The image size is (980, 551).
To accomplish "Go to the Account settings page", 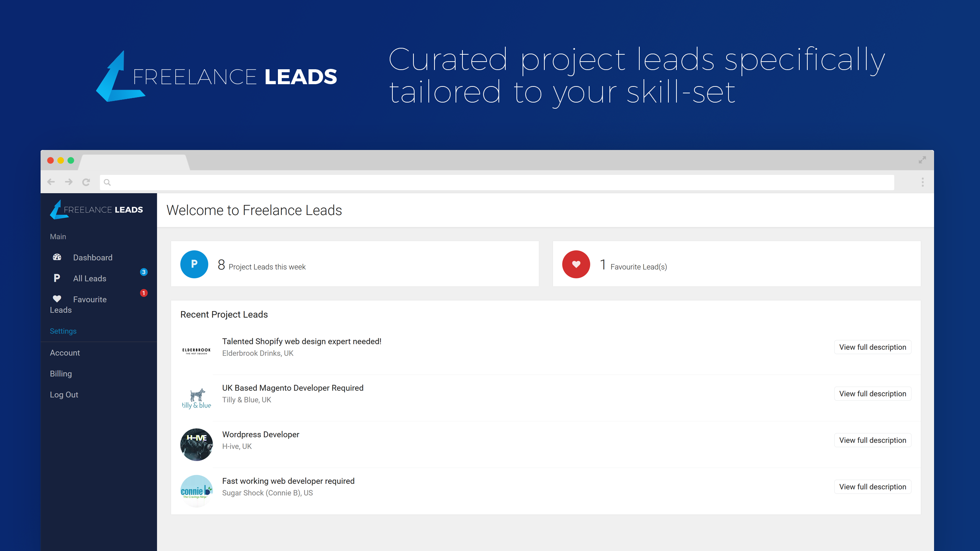I will pos(65,353).
